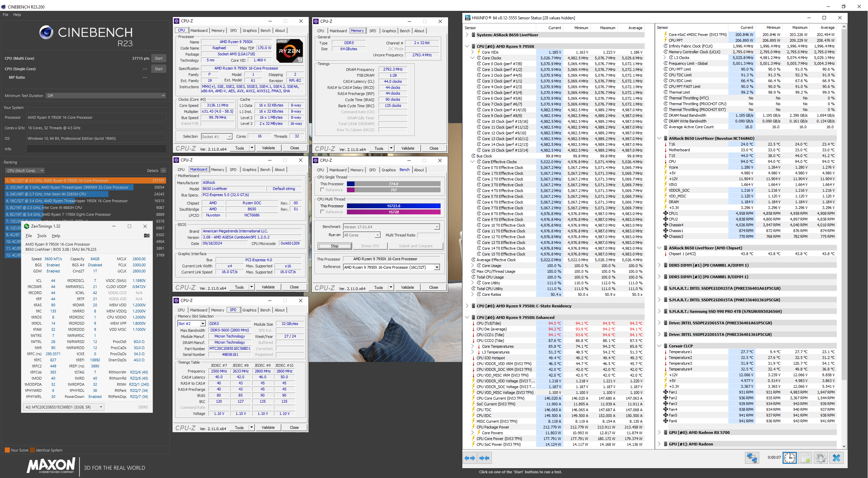Open Minimum Test Duration dropdown in Cinebench

point(106,96)
